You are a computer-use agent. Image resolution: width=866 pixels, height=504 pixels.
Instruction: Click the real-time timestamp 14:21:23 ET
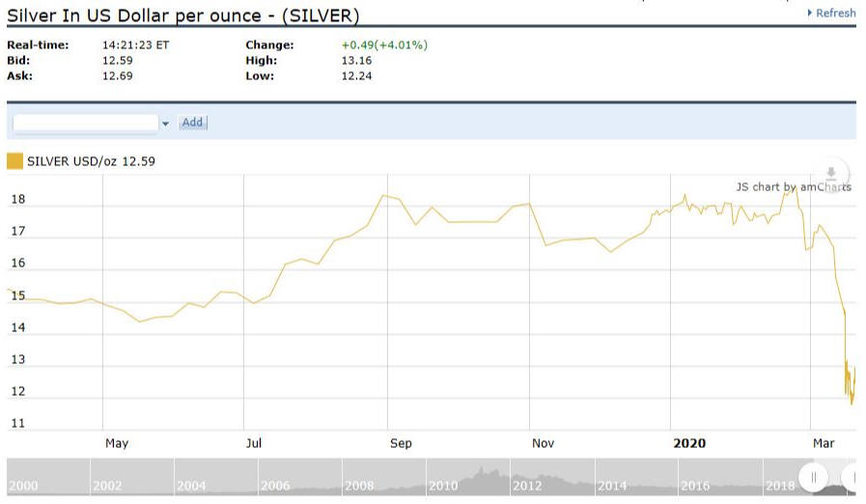point(136,44)
